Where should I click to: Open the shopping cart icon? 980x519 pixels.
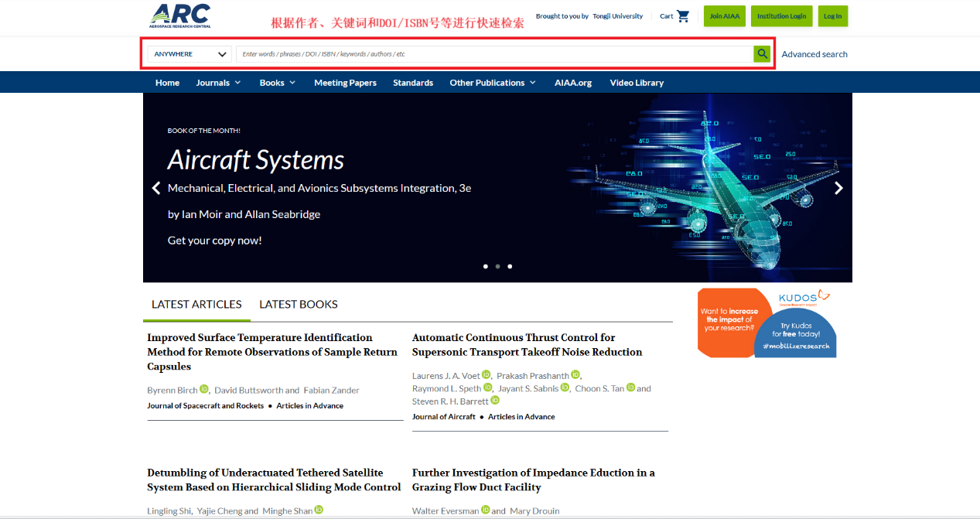click(x=683, y=15)
